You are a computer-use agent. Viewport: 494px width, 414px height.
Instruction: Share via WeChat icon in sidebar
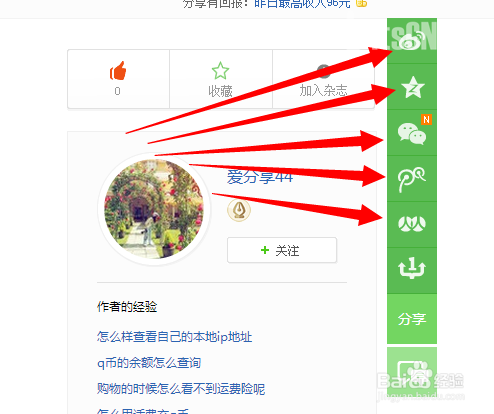[x=412, y=133]
